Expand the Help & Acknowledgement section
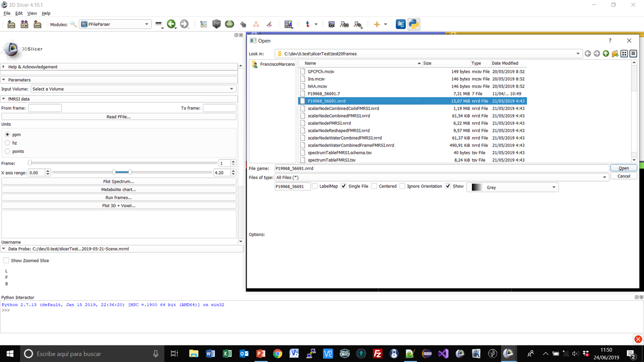Viewport: 644px width, 362px height. pos(33,67)
